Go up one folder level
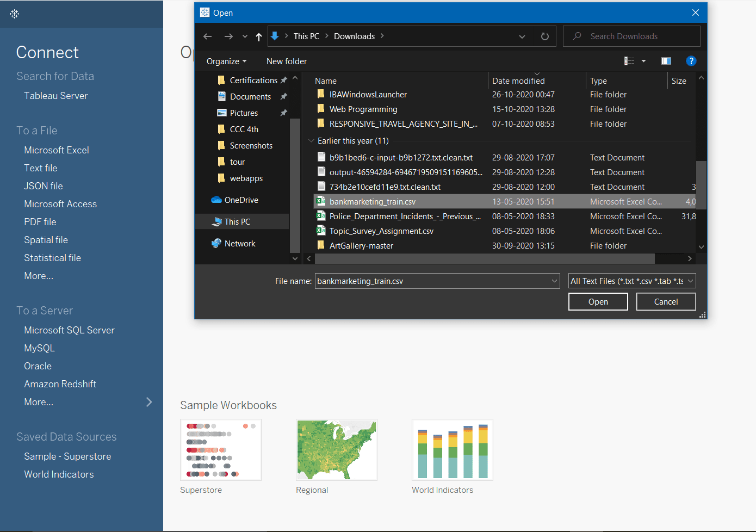Screen dimensions: 756x532 point(258,36)
